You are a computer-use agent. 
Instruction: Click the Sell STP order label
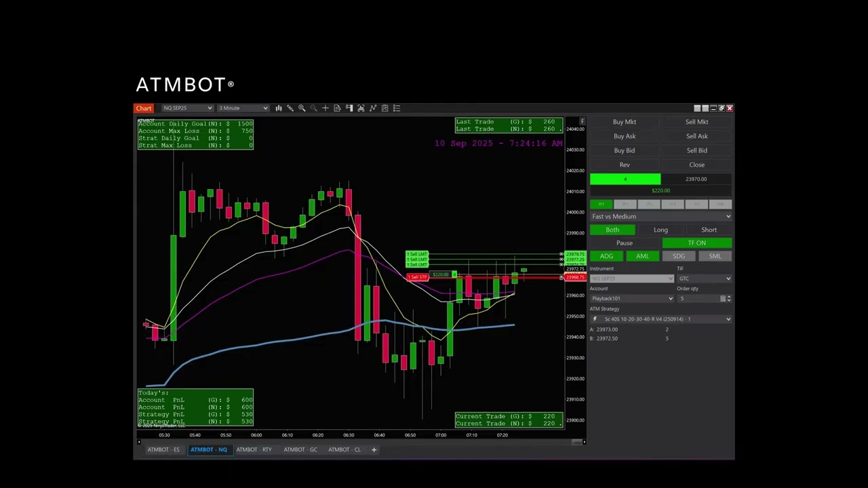point(418,277)
